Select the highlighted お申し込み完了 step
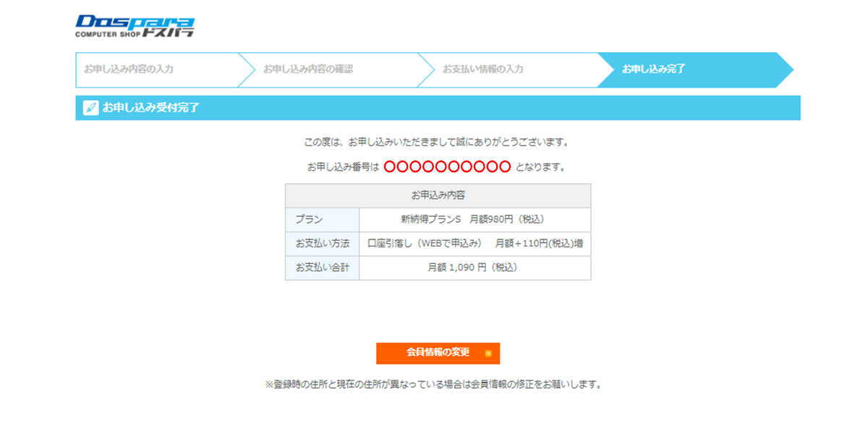Screen dimensions: 868x439 click(x=654, y=69)
